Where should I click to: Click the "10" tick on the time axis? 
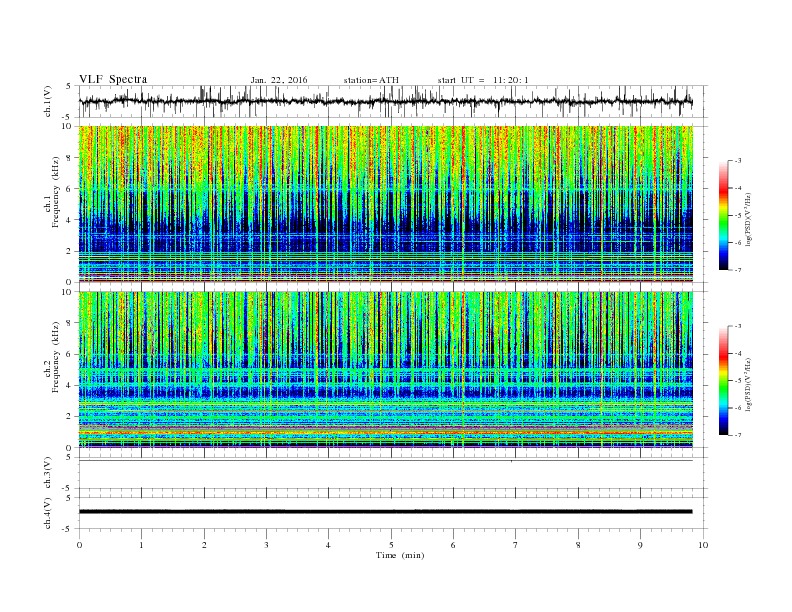[x=703, y=545]
